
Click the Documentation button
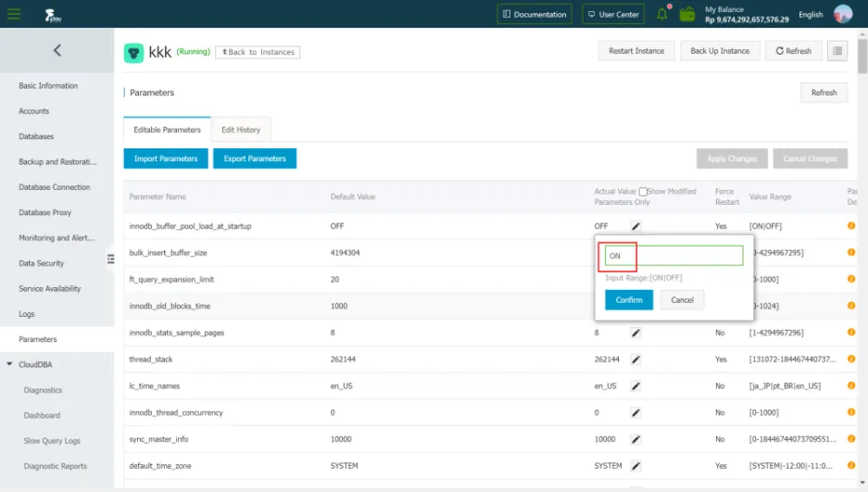pyautogui.click(x=535, y=15)
